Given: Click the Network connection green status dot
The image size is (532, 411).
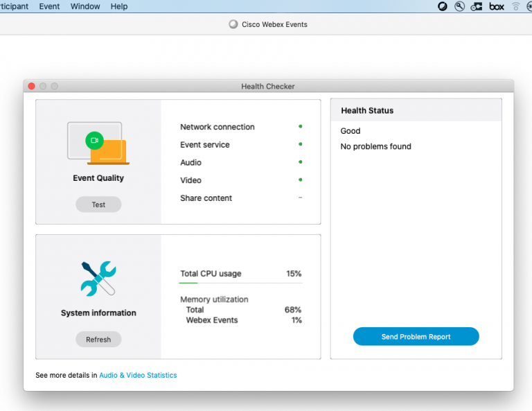Looking at the screenshot, I should 300,127.
